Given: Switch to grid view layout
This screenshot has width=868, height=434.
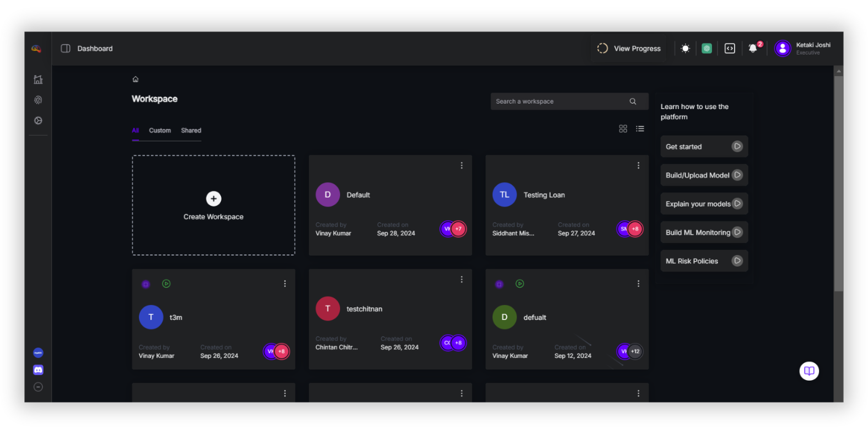Looking at the screenshot, I should point(623,128).
